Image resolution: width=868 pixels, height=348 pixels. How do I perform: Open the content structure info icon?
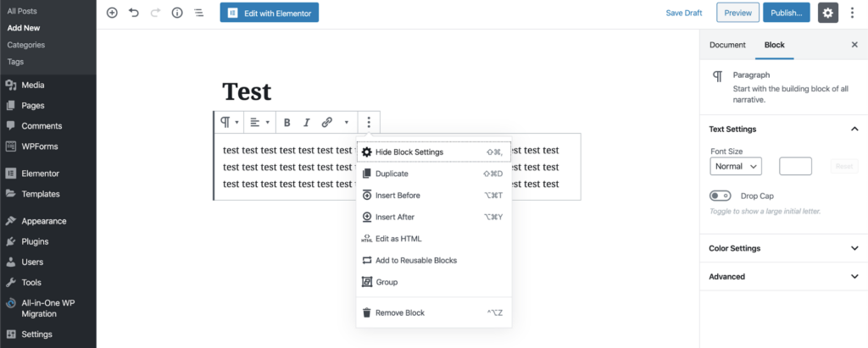[x=177, y=13]
